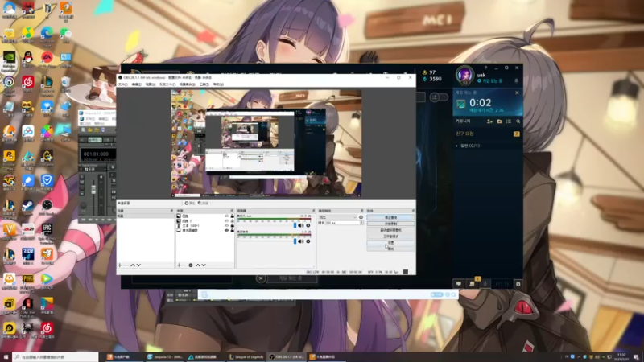This screenshot has width=644, height=362.
Task: Add a new source in OBS sources panel
Action: pos(179,265)
